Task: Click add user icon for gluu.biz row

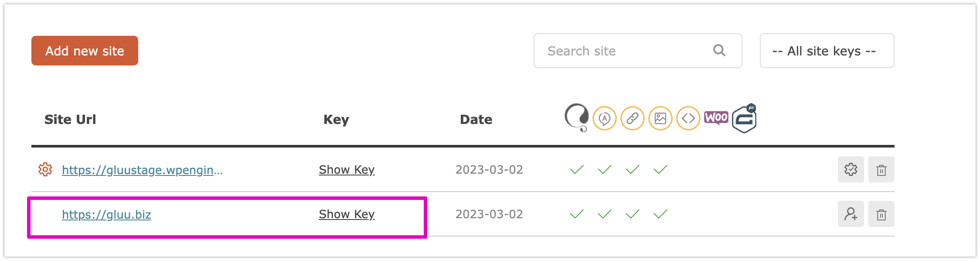Action: tap(851, 214)
